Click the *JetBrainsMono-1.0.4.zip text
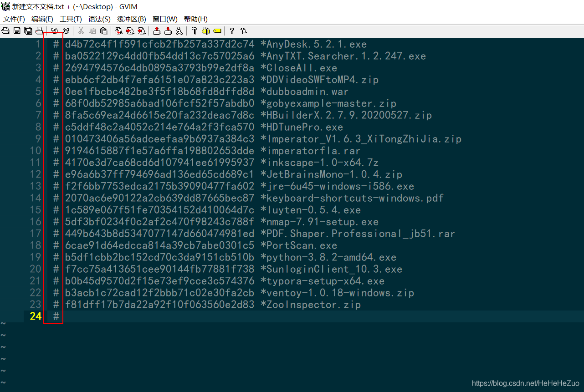 pyautogui.click(x=331, y=174)
